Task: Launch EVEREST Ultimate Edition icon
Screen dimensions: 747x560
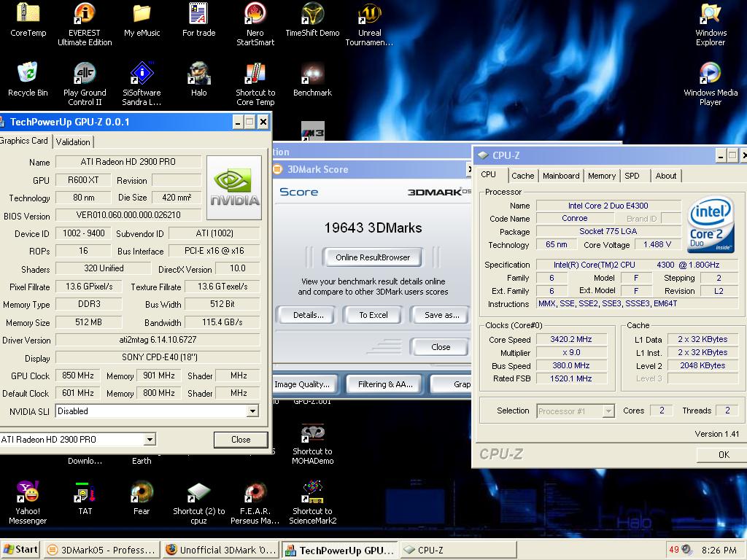Action: coord(85,23)
